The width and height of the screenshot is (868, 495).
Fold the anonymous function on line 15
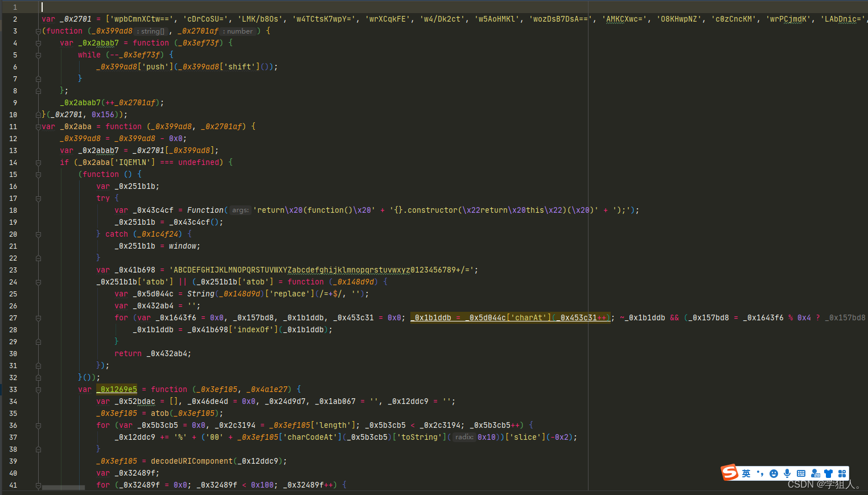pyautogui.click(x=38, y=174)
